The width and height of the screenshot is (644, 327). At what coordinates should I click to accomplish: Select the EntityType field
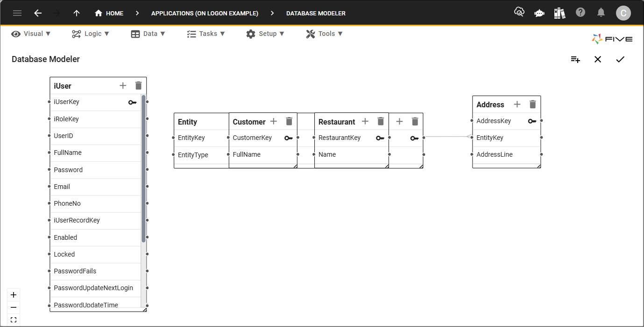coord(201,155)
